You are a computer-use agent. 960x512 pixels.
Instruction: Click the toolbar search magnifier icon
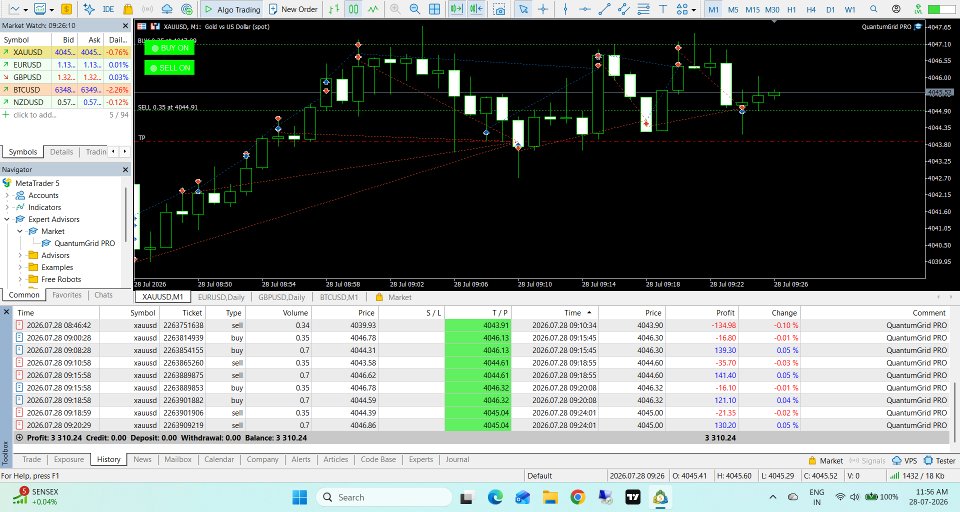[874, 9]
